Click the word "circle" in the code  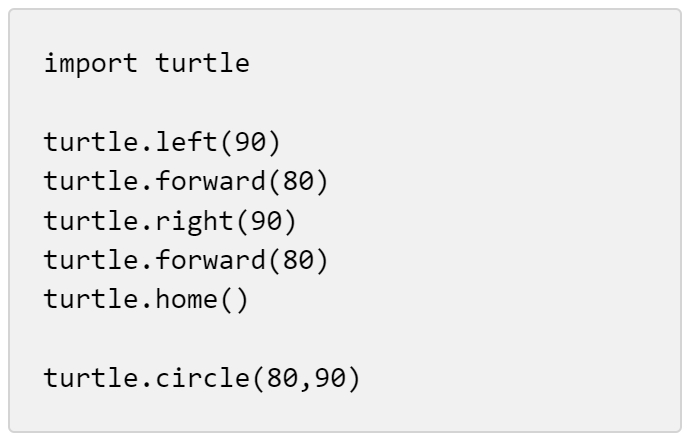click(211, 378)
